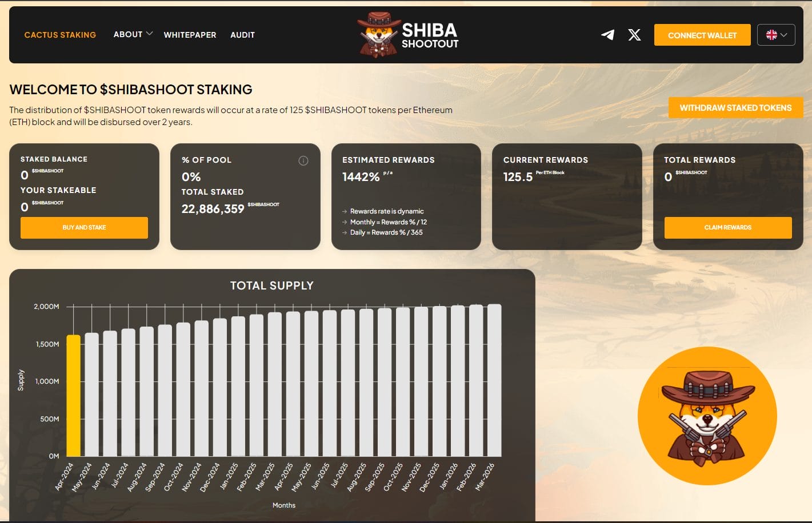The image size is (812, 523).
Task: Expand the country flag chevron
Action: tap(784, 35)
